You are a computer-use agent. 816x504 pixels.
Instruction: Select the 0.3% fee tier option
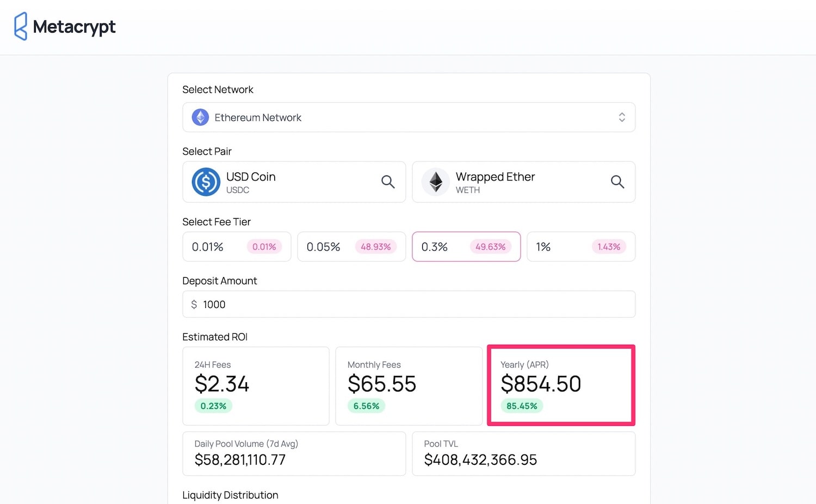pyautogui.click(x=466, y=247)
